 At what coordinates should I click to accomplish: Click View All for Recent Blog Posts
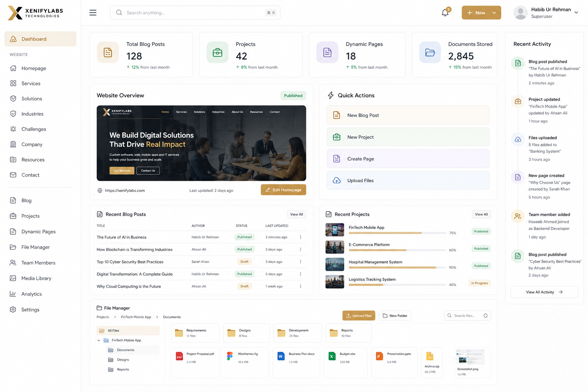(x=296, y=214)
